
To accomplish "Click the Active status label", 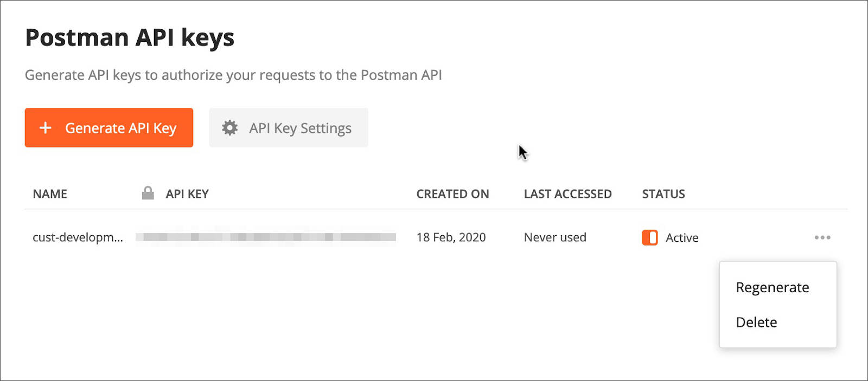I will [682, 237].
